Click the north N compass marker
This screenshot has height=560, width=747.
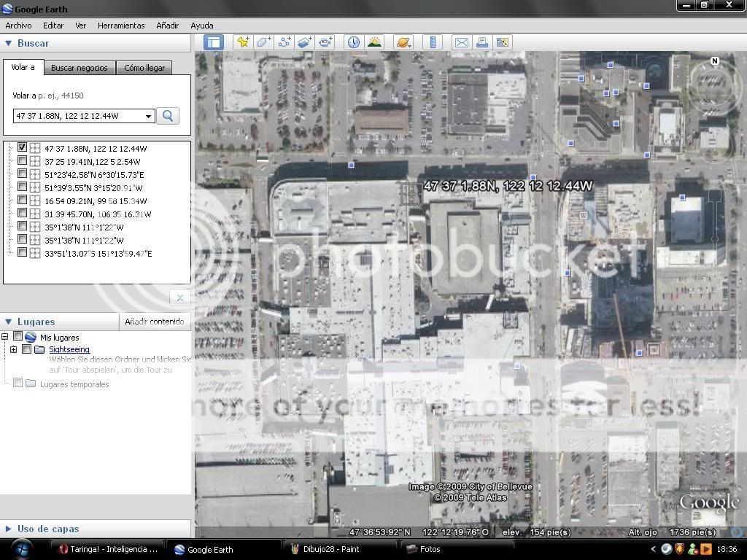[x=714, y=61]
